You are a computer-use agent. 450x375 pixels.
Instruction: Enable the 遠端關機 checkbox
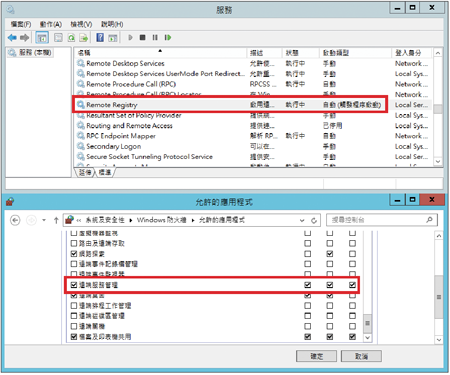[74, 326]
